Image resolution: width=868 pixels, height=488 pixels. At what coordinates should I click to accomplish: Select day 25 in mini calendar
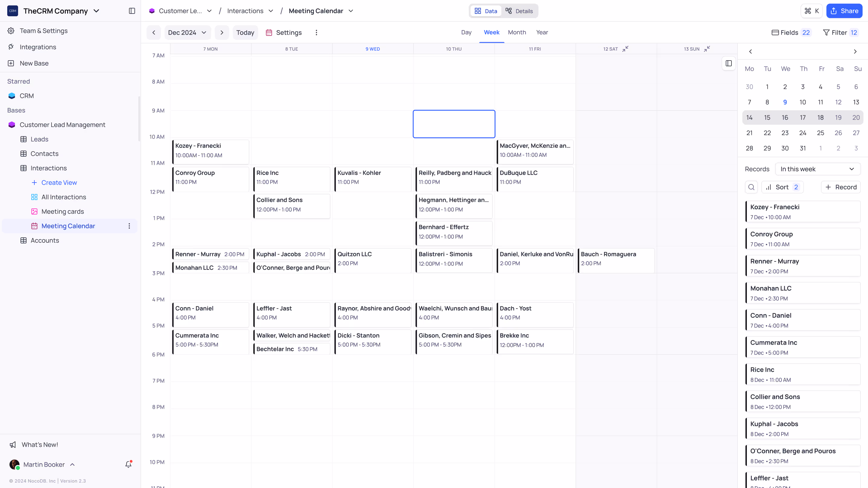click(820, 133)
